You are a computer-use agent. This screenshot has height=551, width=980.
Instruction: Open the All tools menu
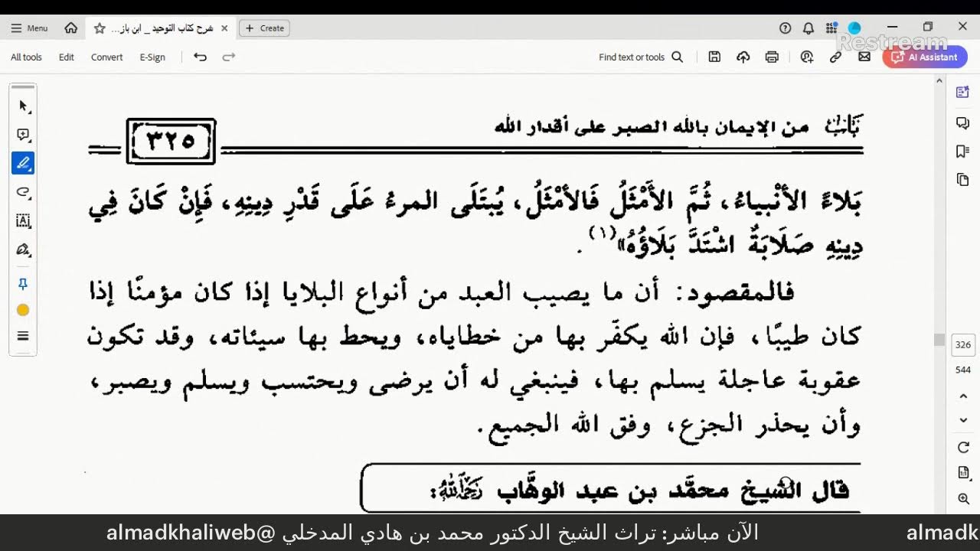coord(26,57)
